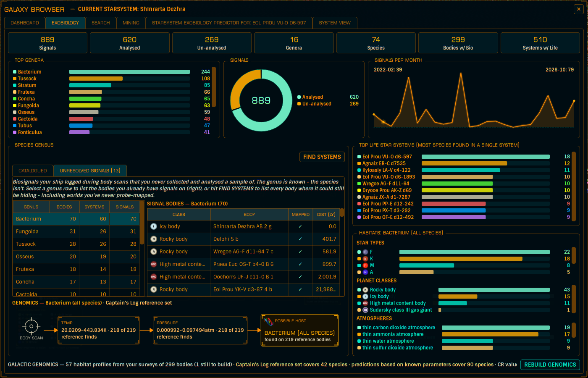Click the F star type icon
588x378 pixels.
(x=365, y=252)
